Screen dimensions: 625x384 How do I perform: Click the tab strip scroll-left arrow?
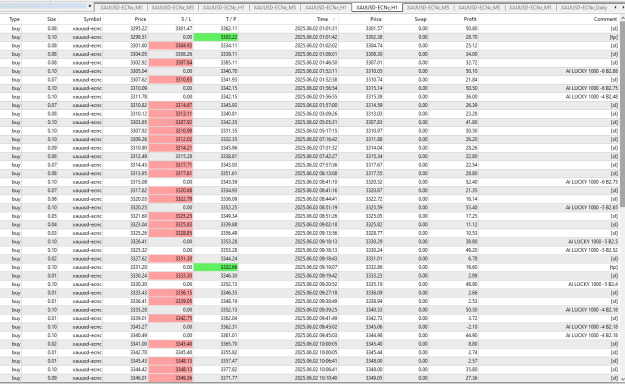616,8
